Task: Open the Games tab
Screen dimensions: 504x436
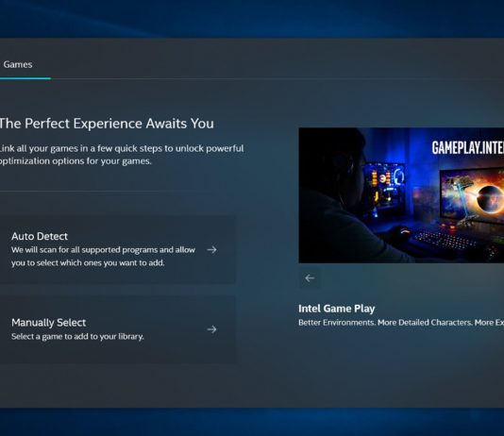Action: click(18, 64)
